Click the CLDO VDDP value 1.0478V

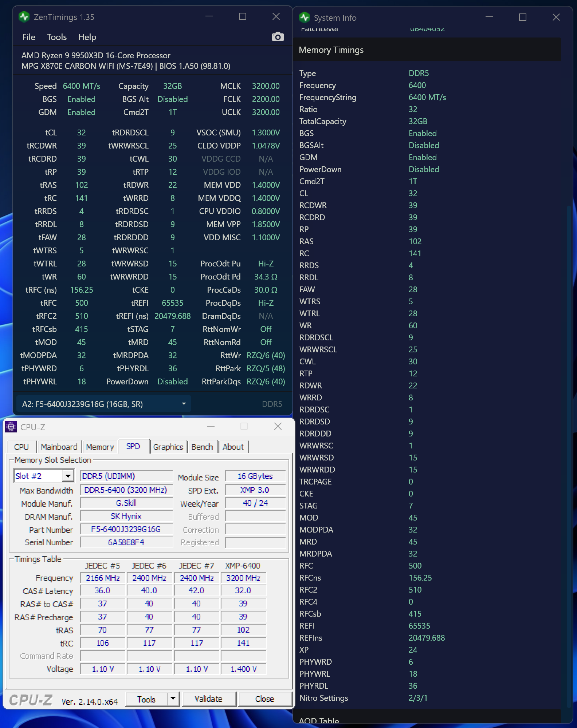click(266, 146)
